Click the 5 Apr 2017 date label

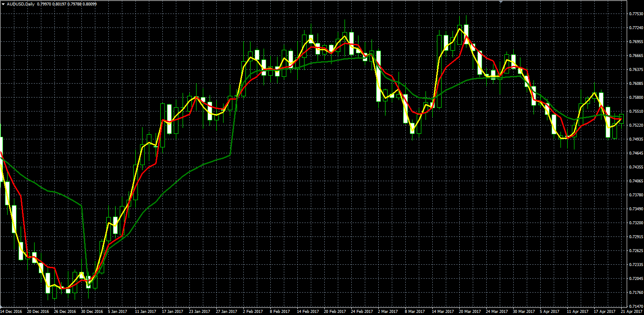(550, 312)
